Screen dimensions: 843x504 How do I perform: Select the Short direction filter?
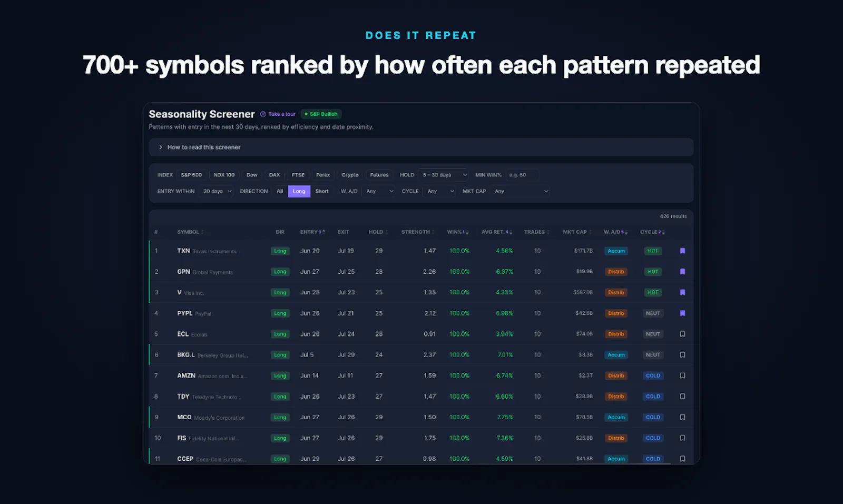[322, 191]
